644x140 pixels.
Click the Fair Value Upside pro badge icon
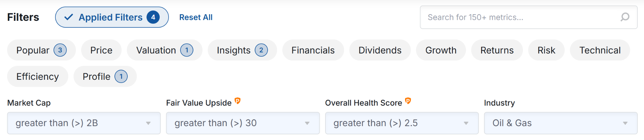[238, 101]
